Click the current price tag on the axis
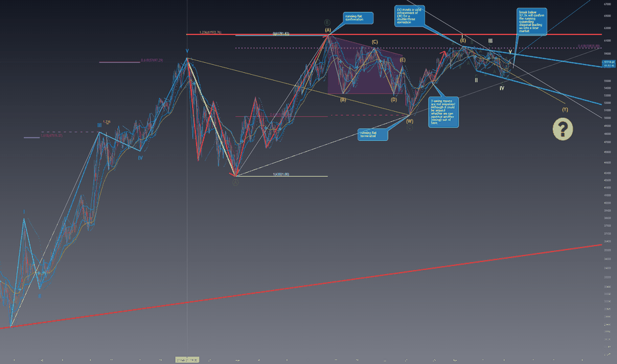 pyautogui.click(x=609, y=64)
